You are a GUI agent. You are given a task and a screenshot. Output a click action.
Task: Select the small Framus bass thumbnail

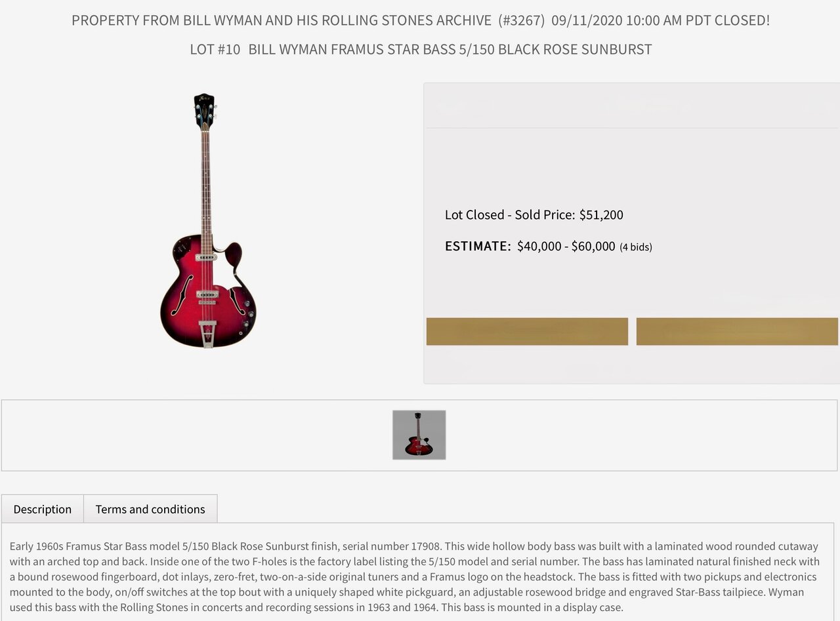pyautogui.click(x=419, y=435)
